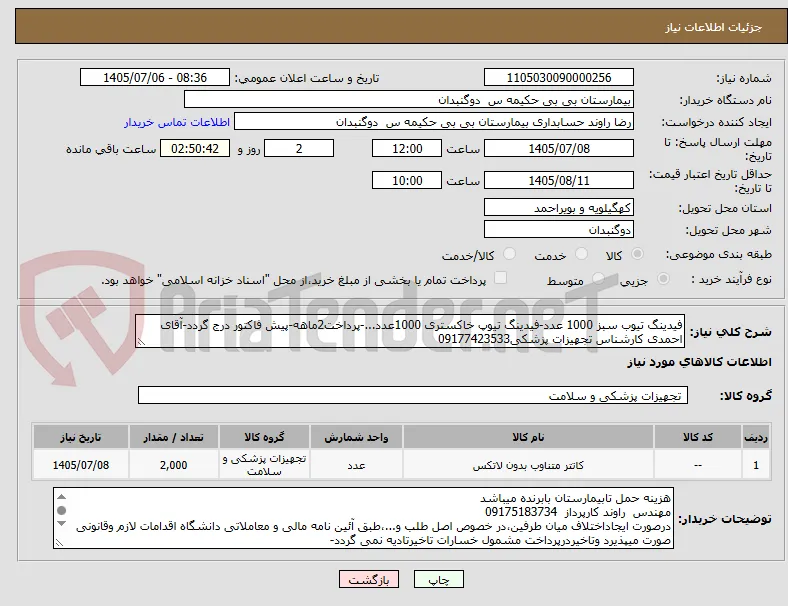Select the کالا radio button
Image resolution: width=788 pixels, height=606 pixels.
[x=637, y=254]
